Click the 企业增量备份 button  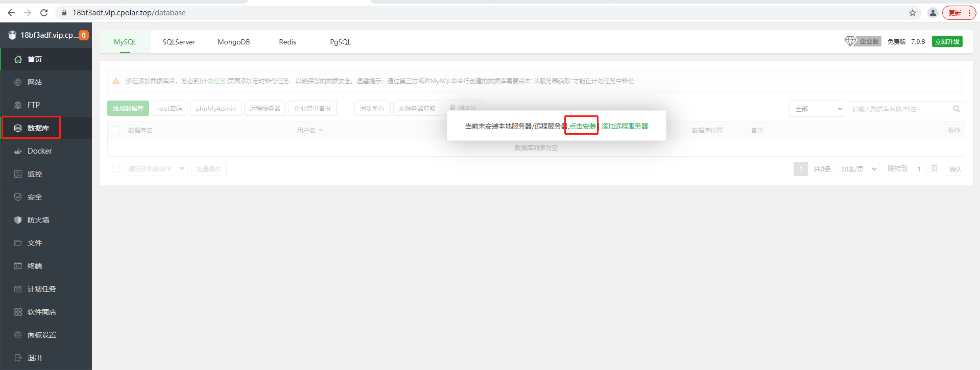(x=313, y=108)
